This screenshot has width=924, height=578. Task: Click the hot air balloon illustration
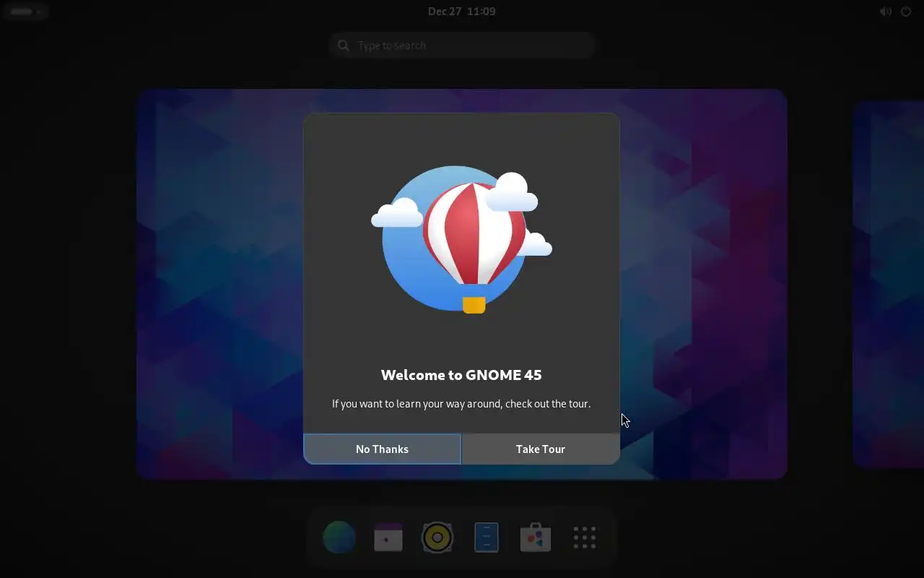click(x=462, y=241)
